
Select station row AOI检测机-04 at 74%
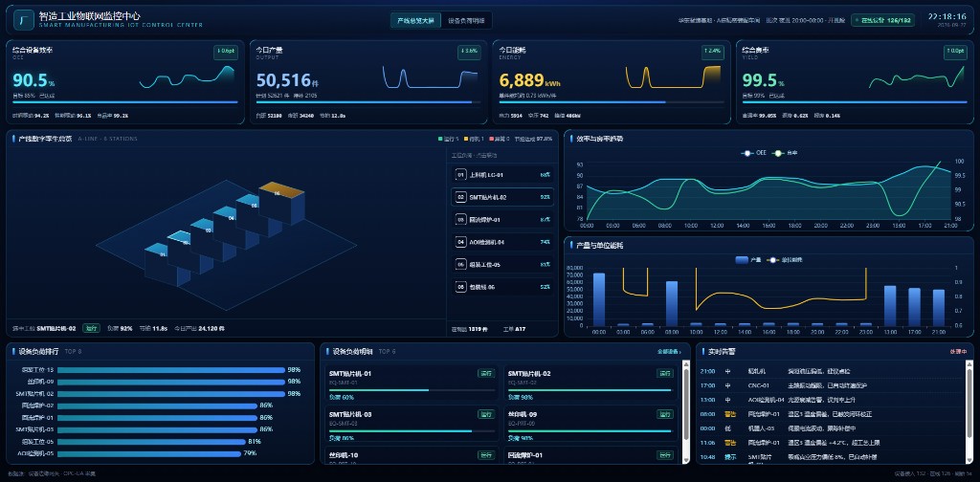point(502,242)
